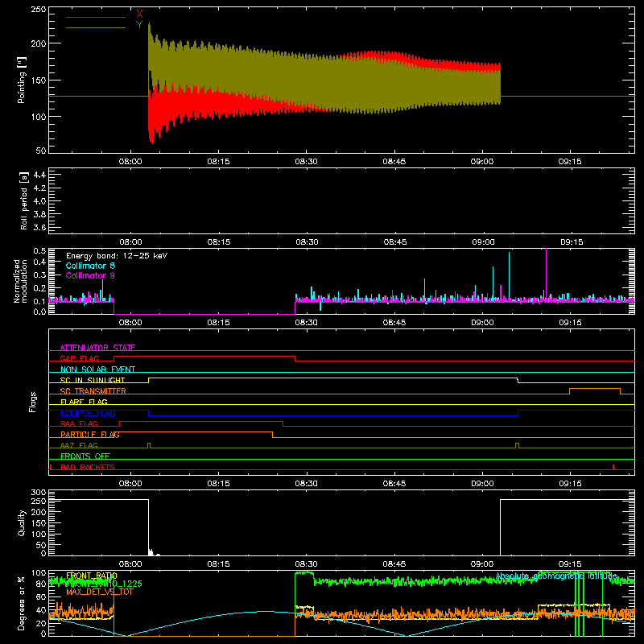Click the 200 tick on the Pointing axis
This screenshot has height=644, width=644.
[x=39, y=43]
